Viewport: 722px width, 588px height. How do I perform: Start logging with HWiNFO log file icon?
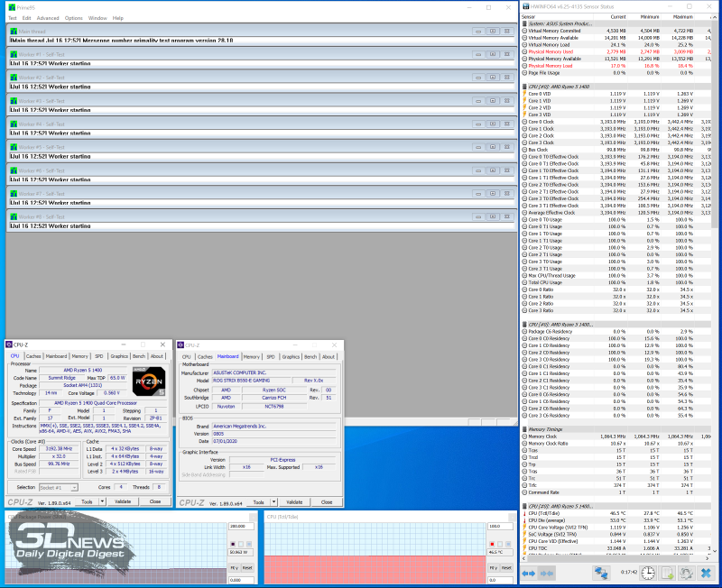667,573
